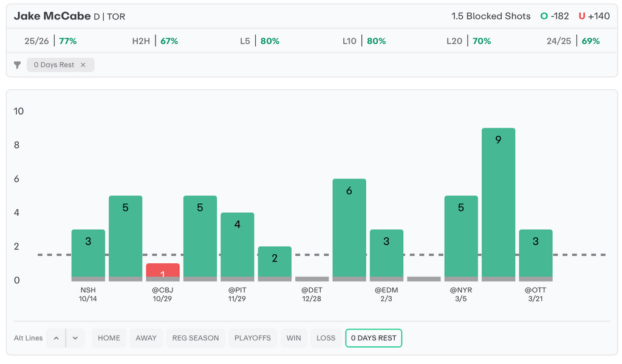This screenshot has height=364, width=622.
Task: Open the L20 70% split
Action: point(468,41)
